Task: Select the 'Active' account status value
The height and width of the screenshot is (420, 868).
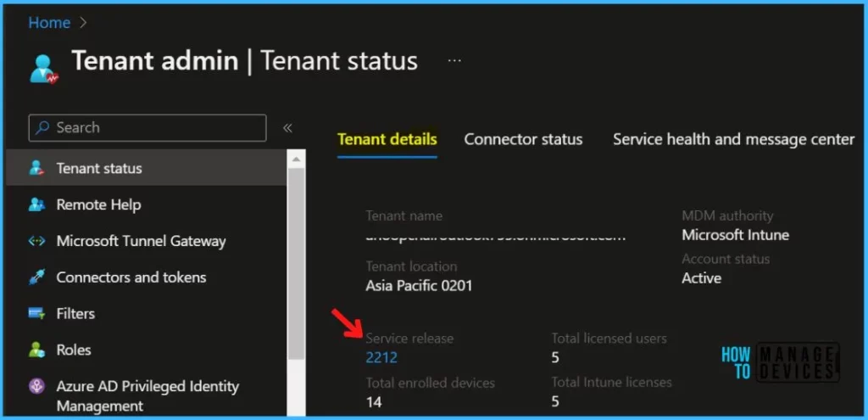Action: point(701,278)
